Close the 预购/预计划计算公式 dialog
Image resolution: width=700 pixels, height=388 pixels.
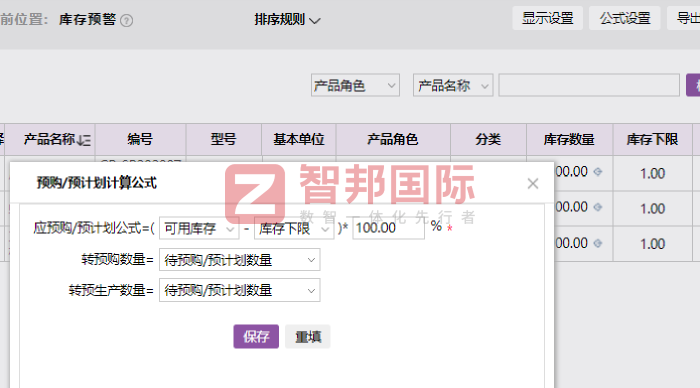click(x=533, y=184)
